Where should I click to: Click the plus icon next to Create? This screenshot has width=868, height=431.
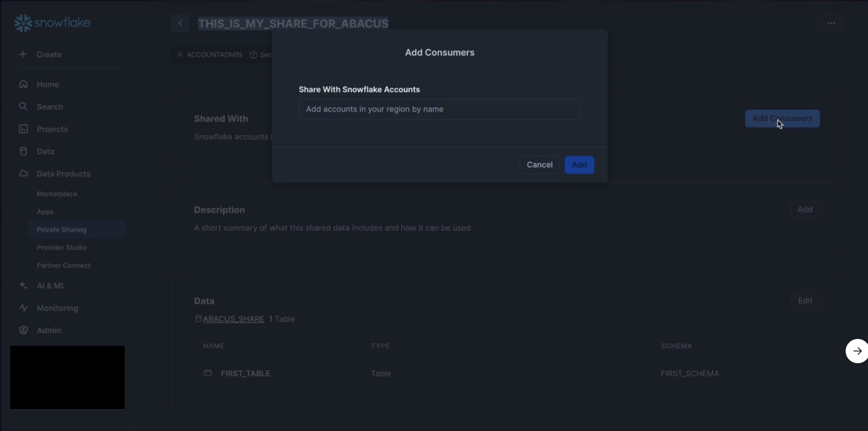(23, 54)
